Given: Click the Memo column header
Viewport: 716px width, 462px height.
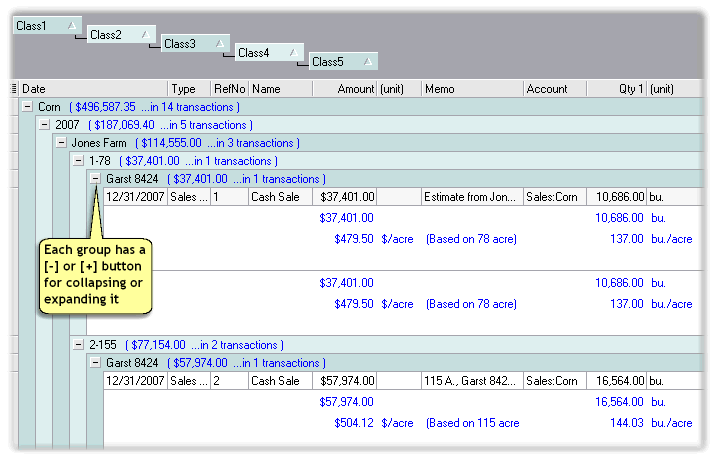Looking at the screenshot, I should click(x=472, y=89).
